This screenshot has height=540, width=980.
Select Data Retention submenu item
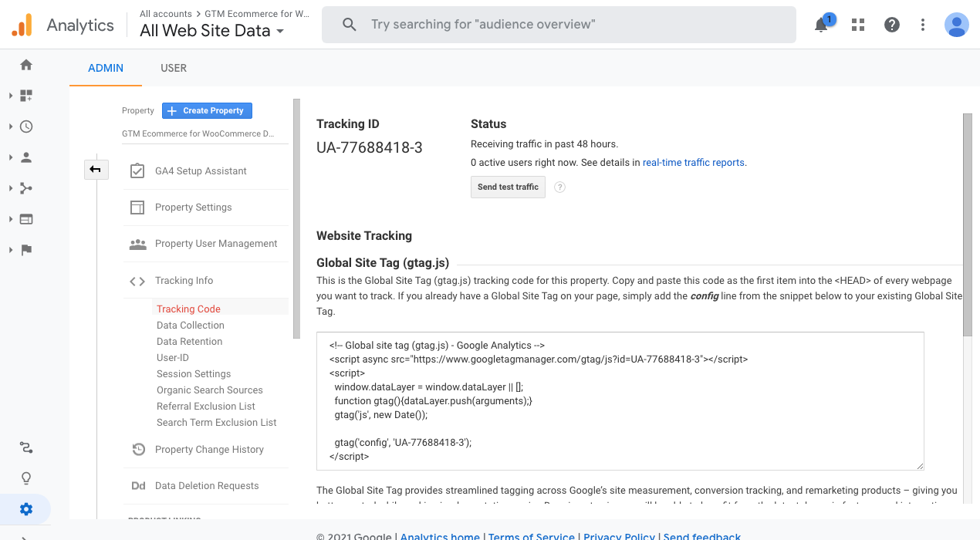point(189,342)
